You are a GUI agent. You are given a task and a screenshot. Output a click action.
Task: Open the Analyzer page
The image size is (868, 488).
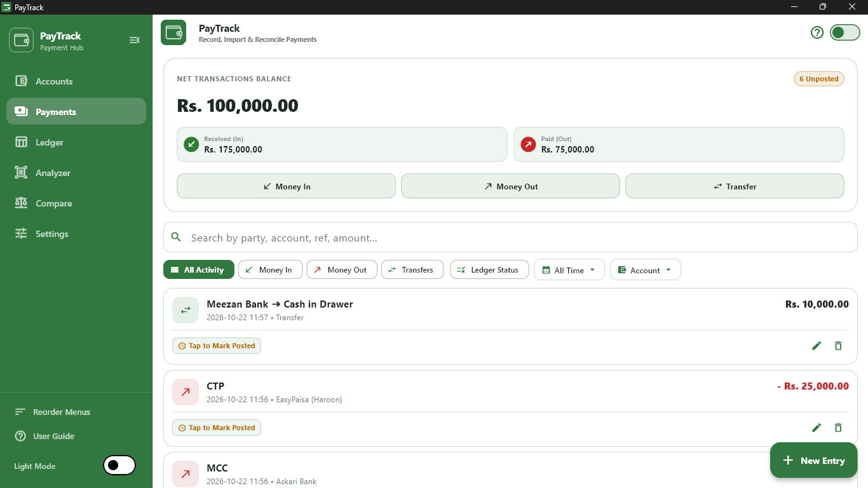(x=76, y=173)
